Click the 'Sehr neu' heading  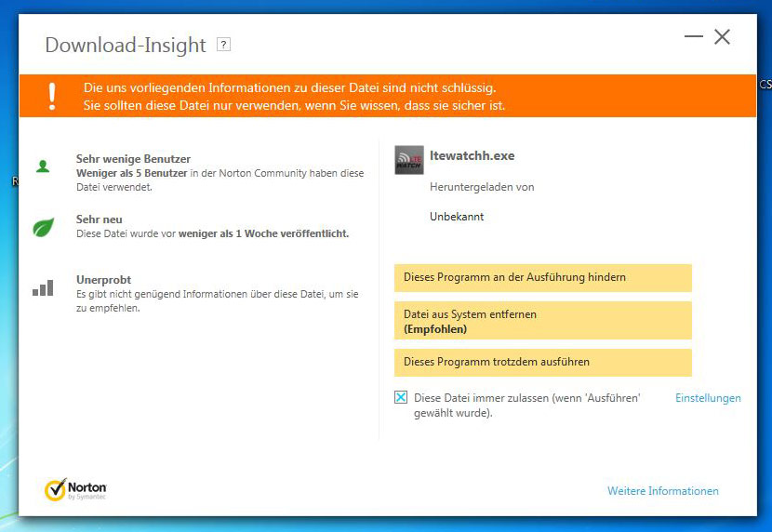click(x=100, y=219)
